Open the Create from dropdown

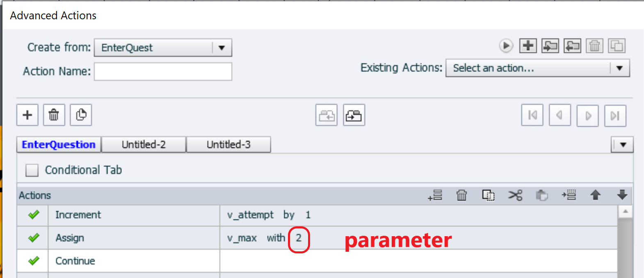[x=222, y=48]
